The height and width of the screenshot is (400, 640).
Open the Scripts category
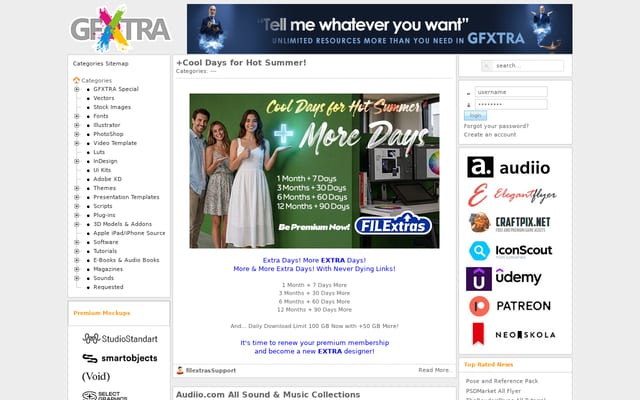[x=103, y=206]
